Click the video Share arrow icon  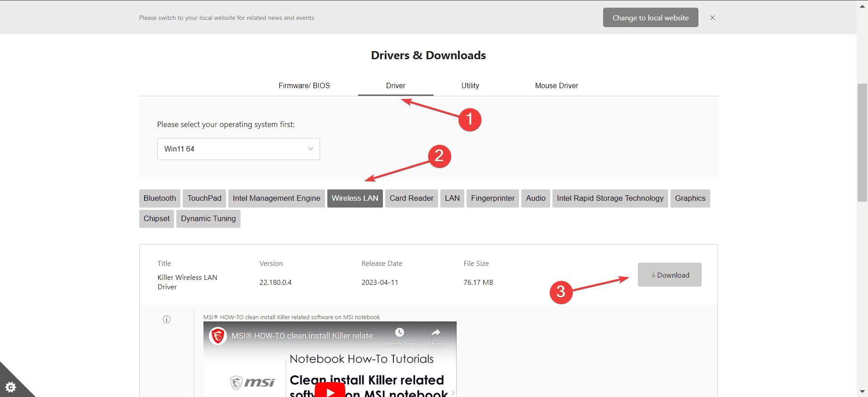tap(436, 333)
